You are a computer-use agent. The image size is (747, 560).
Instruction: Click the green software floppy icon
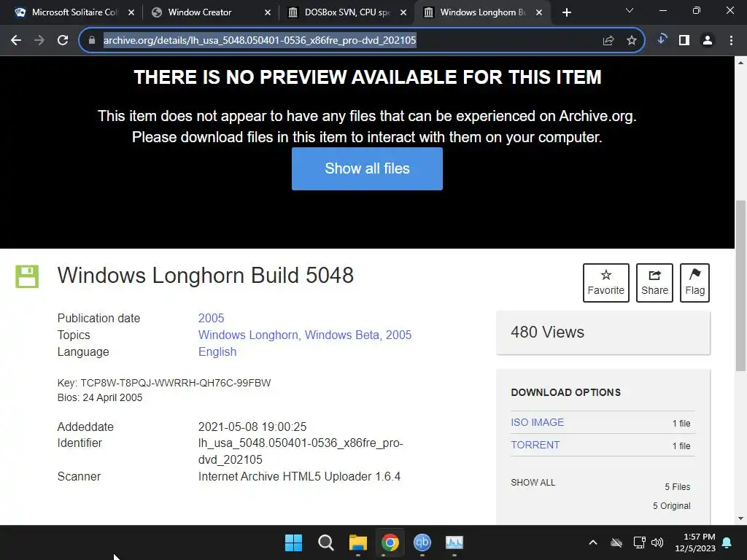[27, 276]
